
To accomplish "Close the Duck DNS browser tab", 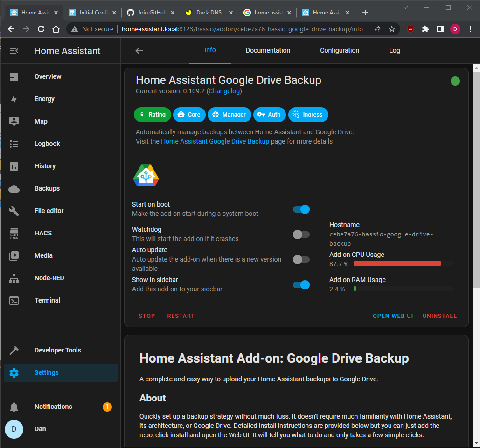I will tap(231, 13).
